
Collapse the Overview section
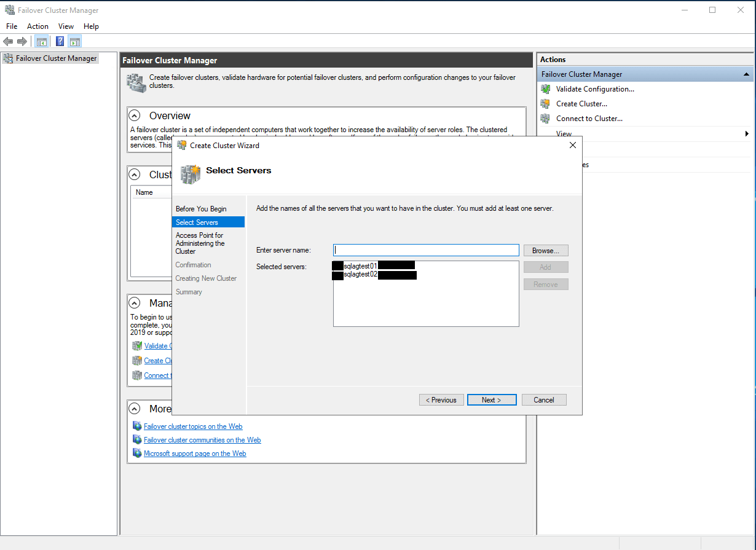pyautogui.click(x=135, y=116)
